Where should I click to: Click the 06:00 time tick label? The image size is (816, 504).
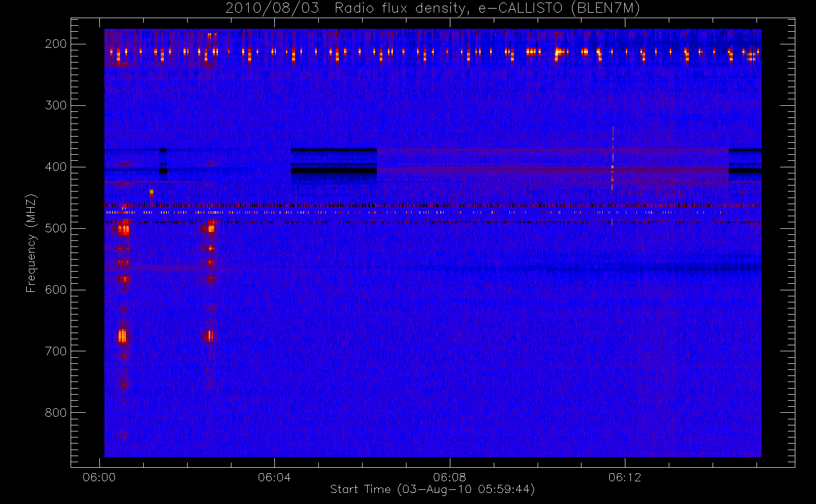pos(99,477)
